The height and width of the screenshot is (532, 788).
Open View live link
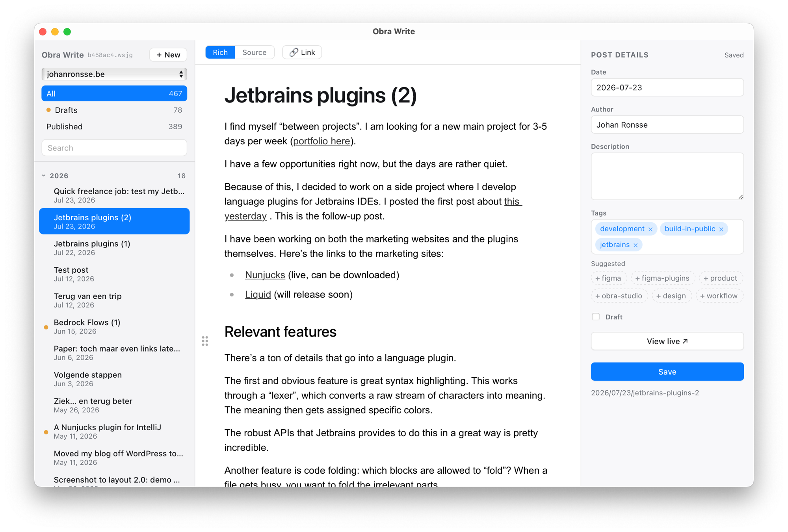click(667, 341)
